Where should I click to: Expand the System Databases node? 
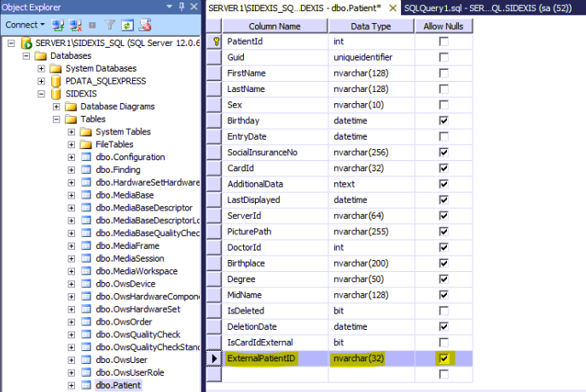tap(41, 69)
